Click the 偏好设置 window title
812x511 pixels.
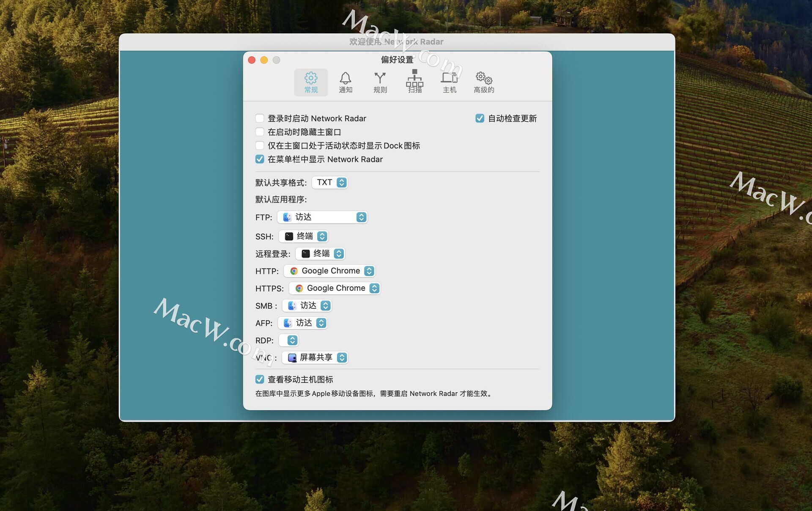tap(397, 60)
